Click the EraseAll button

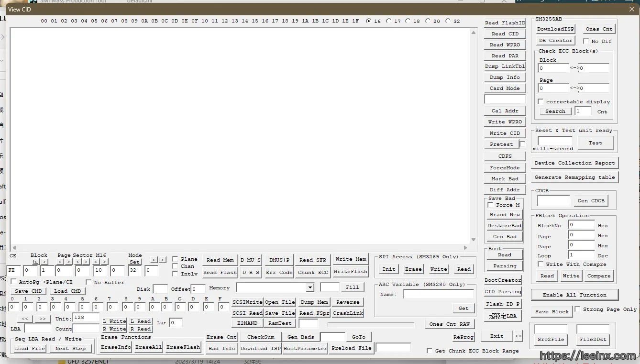[148, 347]
